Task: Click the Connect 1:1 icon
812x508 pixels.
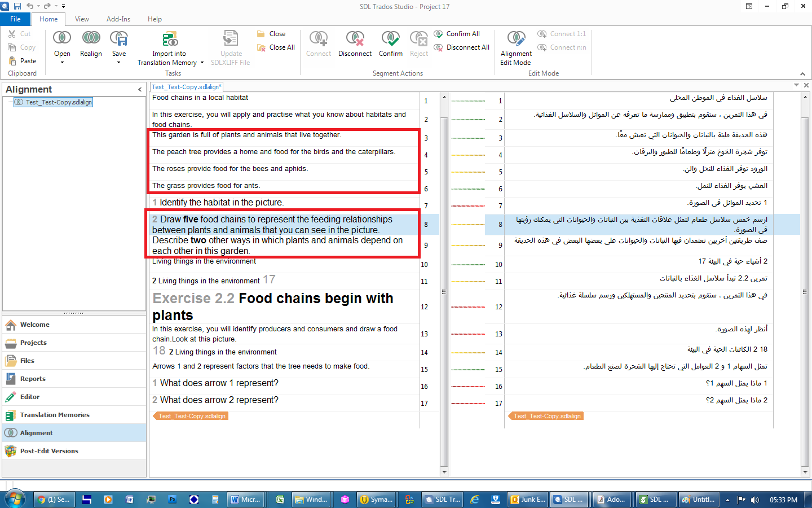Action: (542, 34)
